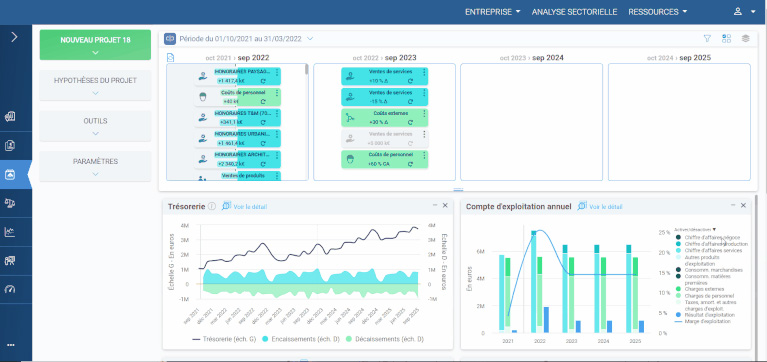767x362 pixels.
Task: Select the HONORAIRES T&M card
Action: [238, 117]
